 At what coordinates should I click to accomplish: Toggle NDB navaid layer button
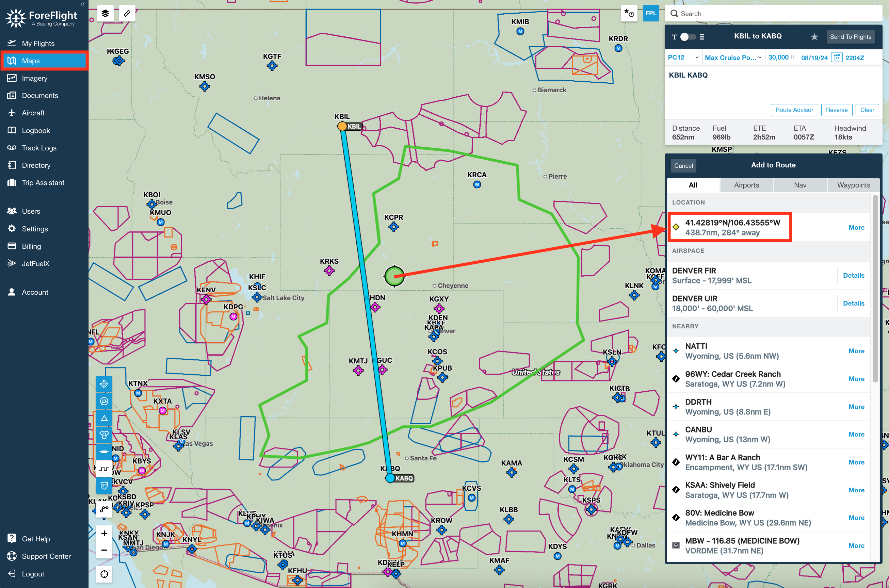point(104,435)
